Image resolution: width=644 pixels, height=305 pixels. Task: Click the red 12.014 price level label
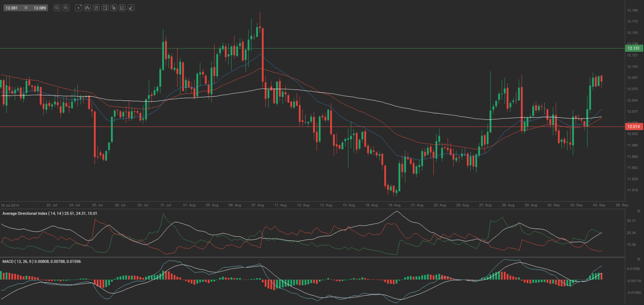click(633, 127)
